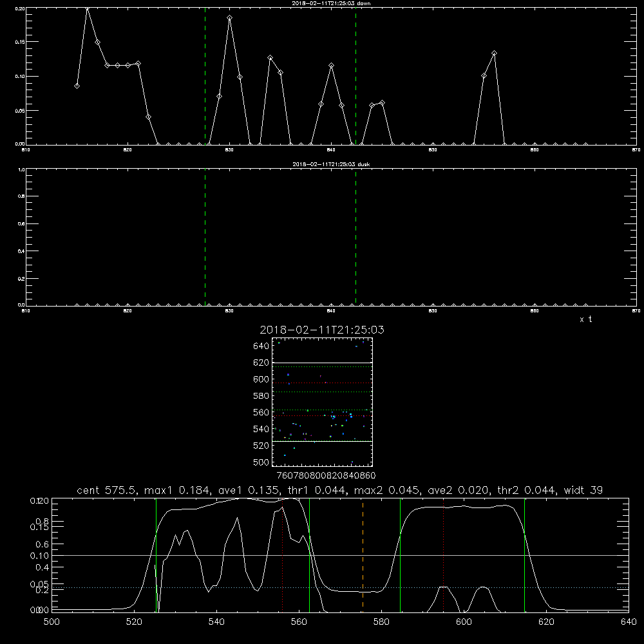The image size is (644, 644).
Task: Click the "1.0" label on dusk plot y-axis
Action: (22, 169)
